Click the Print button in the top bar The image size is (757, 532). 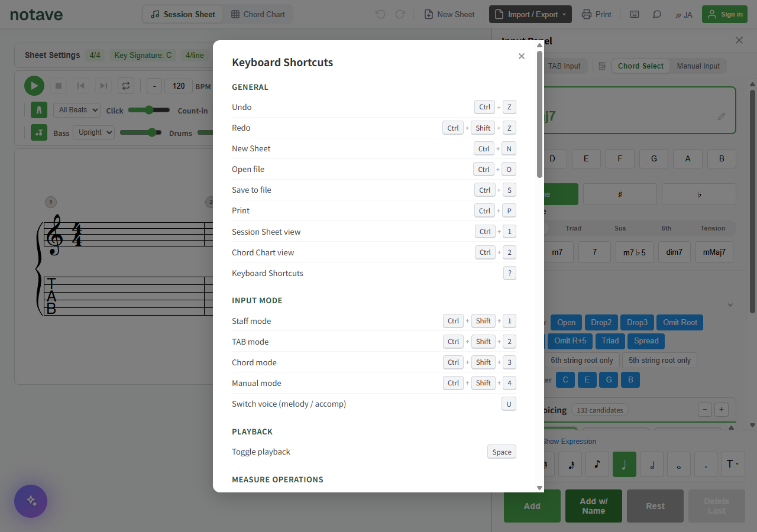tap(596, 14)
